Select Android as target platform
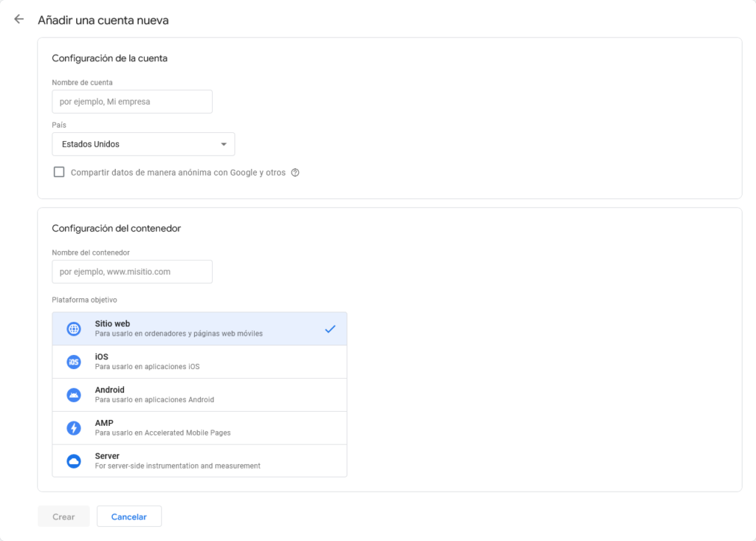The height and width of the screenshot is (541, 756). point(199,394)
